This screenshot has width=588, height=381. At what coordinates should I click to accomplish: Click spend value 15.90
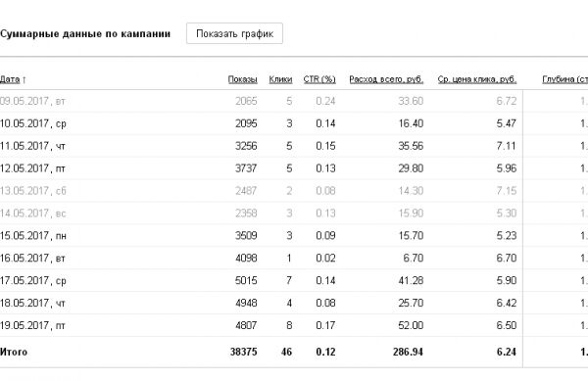click(411, 214)
